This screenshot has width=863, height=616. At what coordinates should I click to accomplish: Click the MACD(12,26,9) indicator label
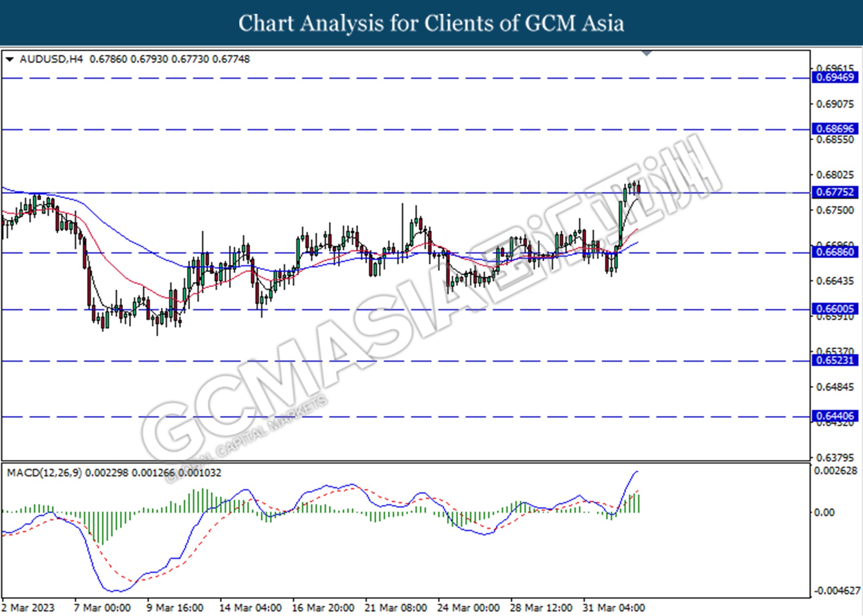tap(44, 473)
